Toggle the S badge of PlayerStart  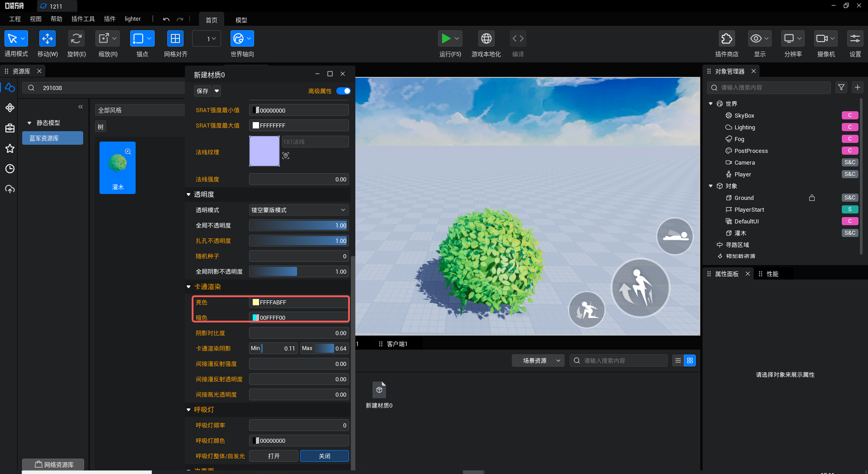[x=850, y=209]
